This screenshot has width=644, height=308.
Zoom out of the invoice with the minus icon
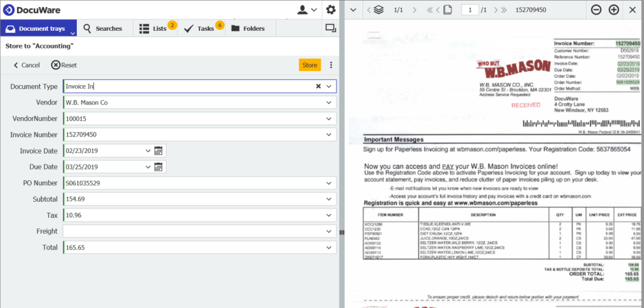(x=596, y=10)
